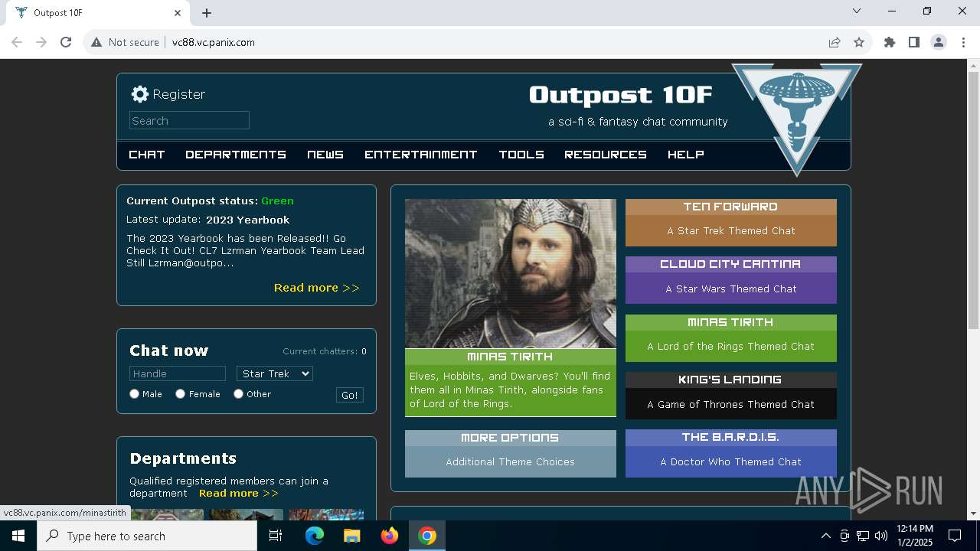Open the NEWS menu
This screenshot has height=551, width=980.
(x=325, y=155)
